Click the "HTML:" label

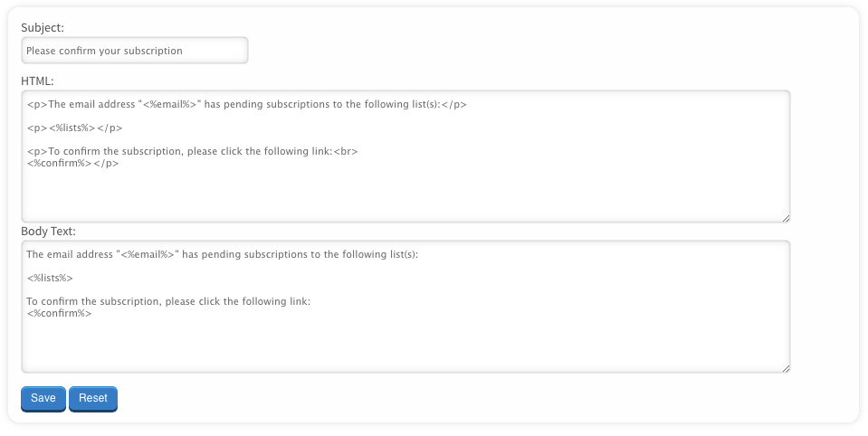[37, 81]
